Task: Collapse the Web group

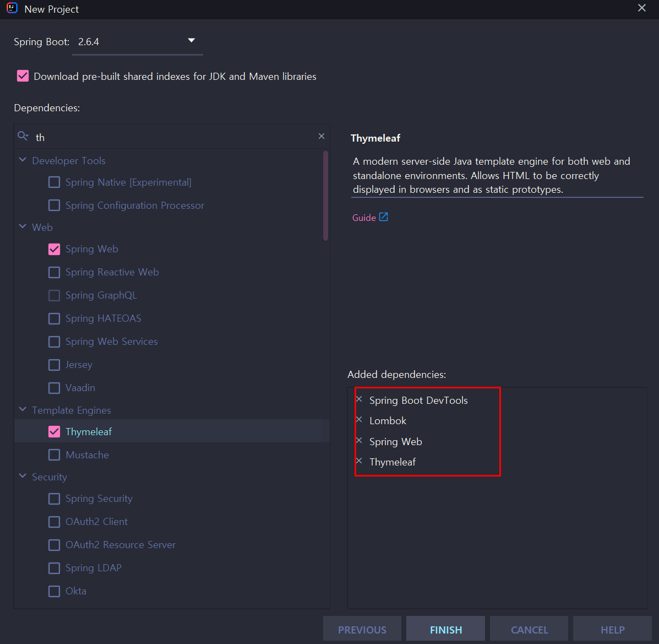Action: click(x=23, y=226)
